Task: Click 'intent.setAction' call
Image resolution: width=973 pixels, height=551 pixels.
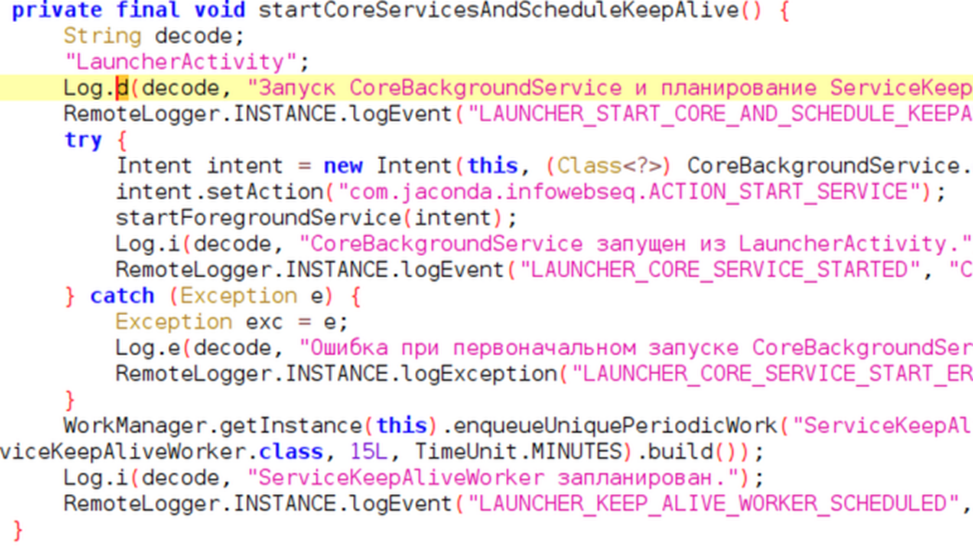Action: click(x=220, y=192)
